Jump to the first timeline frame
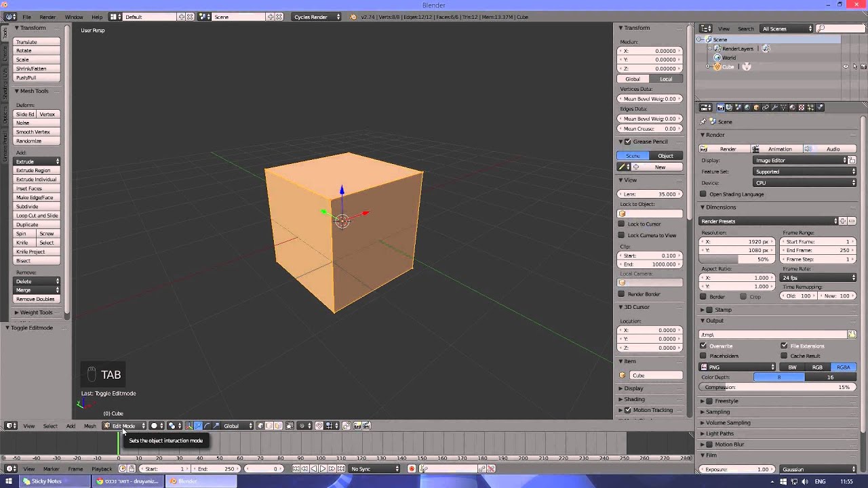Image resolution: width=868 pixels, height=488 pixels. click(296, 469)
